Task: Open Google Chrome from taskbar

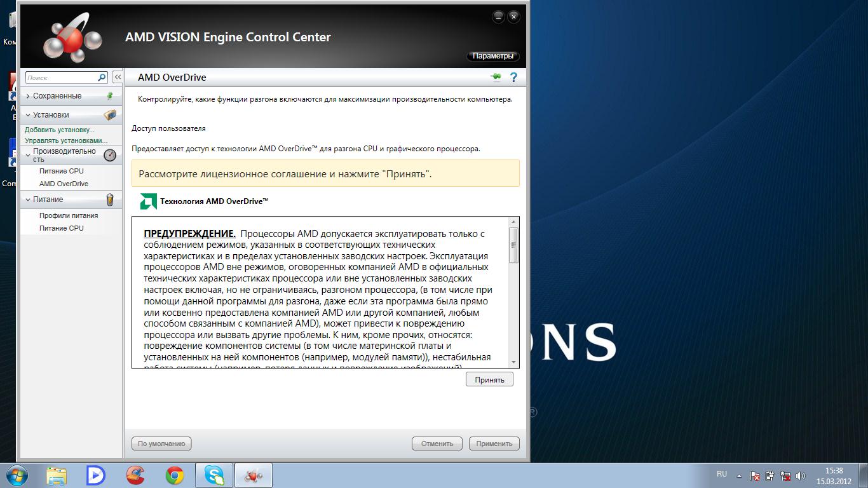Action: (x=175, y=475)
